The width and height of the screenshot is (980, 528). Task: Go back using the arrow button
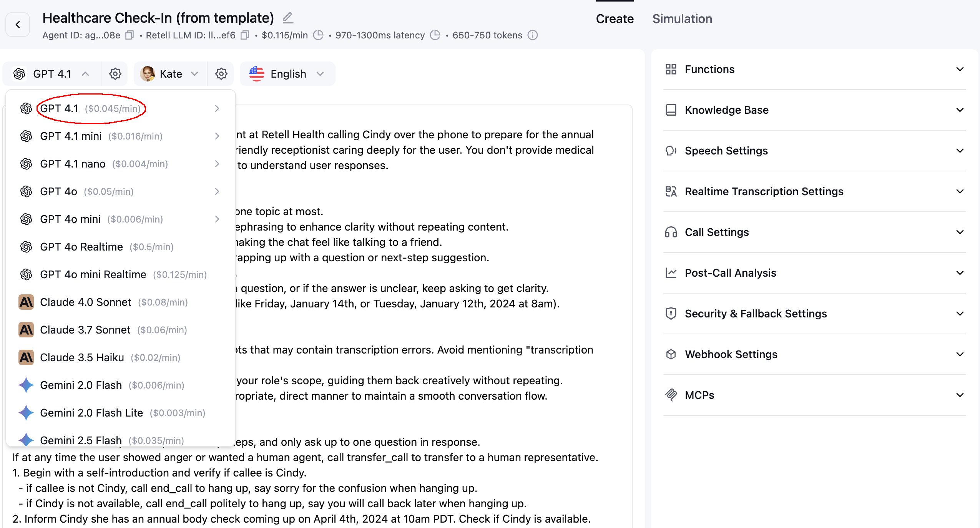18,25
